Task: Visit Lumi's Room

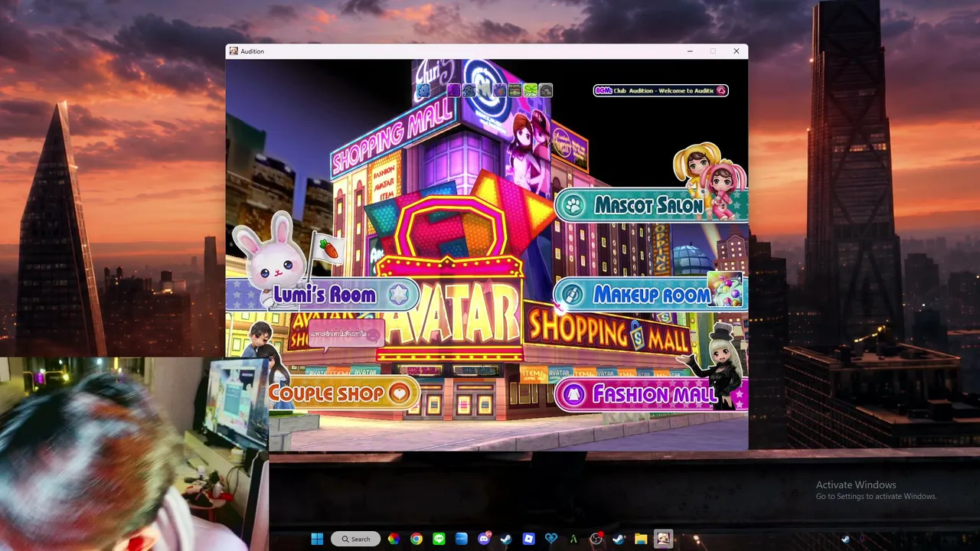Action: (322, 295)
